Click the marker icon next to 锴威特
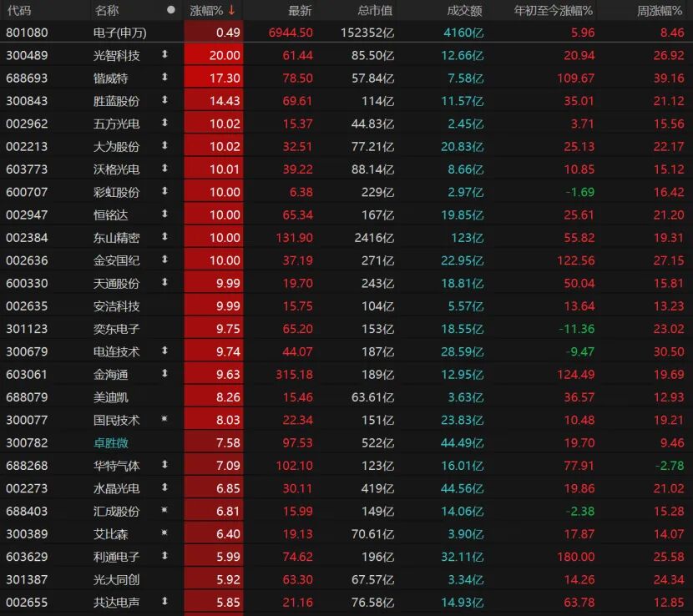Screen dimensions: 693x616 164,78
